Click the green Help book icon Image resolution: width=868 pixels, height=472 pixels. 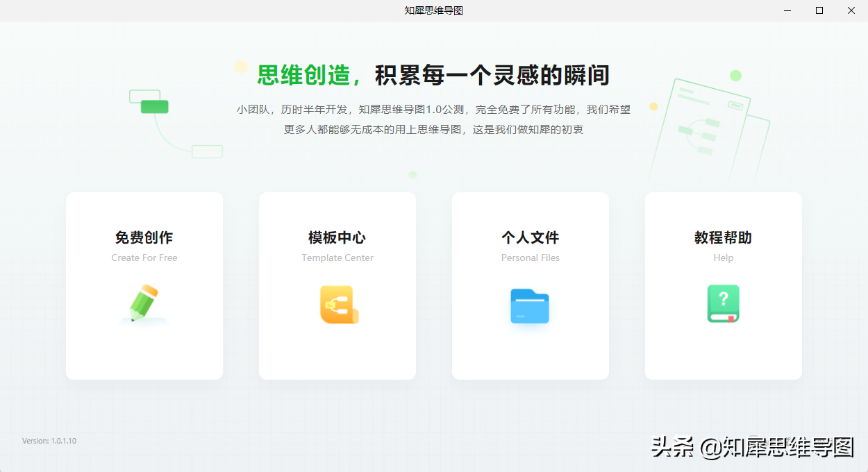point(724,303)
